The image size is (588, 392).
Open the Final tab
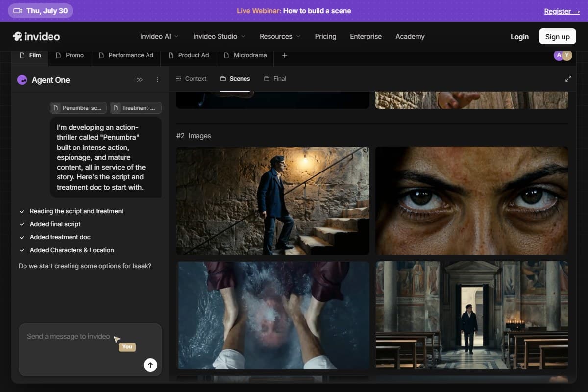pyautogui.click(x=275, y=79)
